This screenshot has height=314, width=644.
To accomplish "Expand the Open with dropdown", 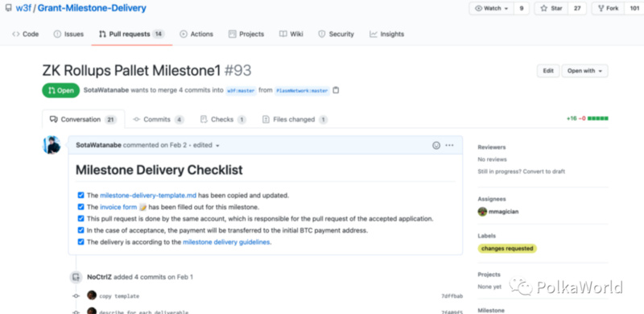I will coord(585,71).
